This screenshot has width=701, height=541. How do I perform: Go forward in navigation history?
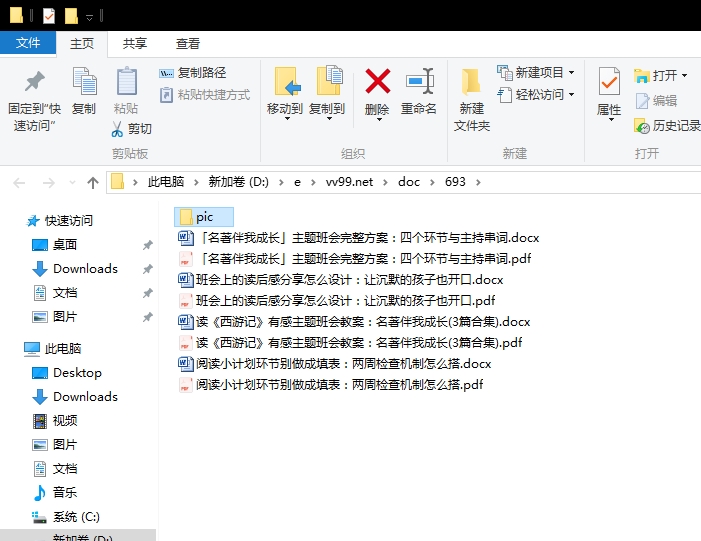pos(48,182)
